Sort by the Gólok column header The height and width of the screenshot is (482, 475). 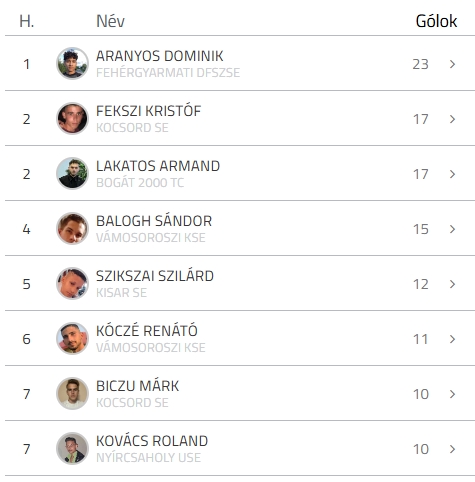tap(436, 21)
